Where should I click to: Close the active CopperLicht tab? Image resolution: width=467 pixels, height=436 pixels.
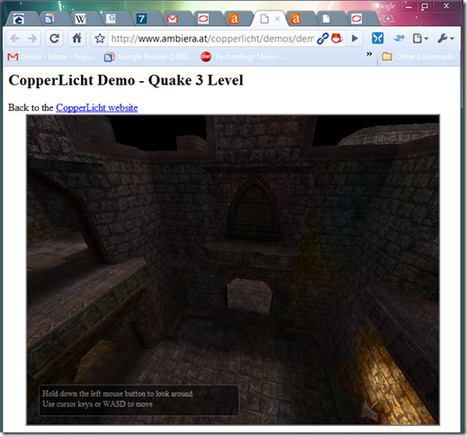[x=277, y=19]
